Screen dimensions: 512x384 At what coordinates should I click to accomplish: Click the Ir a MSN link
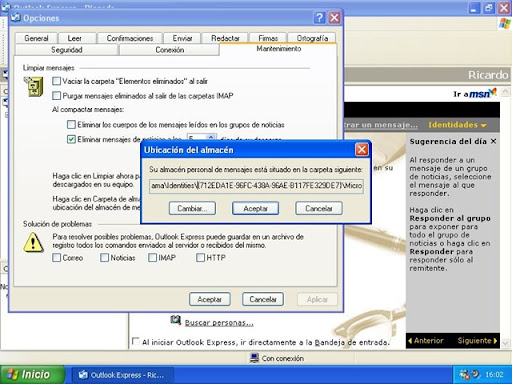(x=474, y=93)
